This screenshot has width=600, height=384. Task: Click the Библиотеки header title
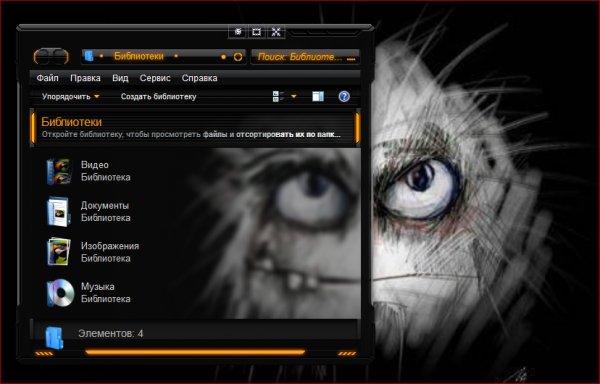pos(72,122)
